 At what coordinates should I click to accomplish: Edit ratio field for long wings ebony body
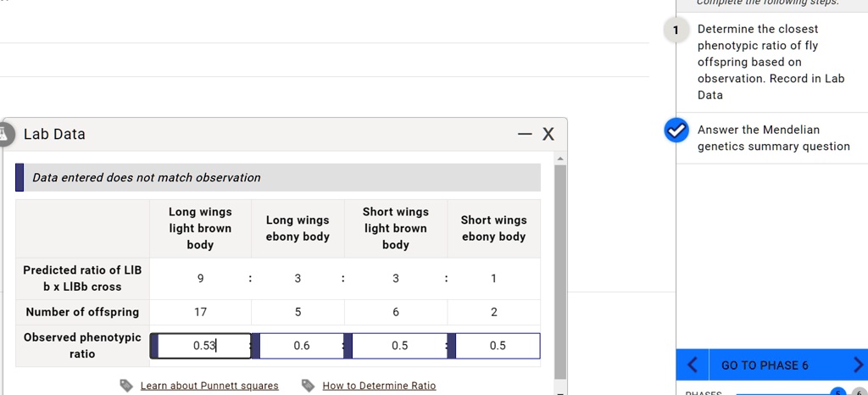point(301,346)
